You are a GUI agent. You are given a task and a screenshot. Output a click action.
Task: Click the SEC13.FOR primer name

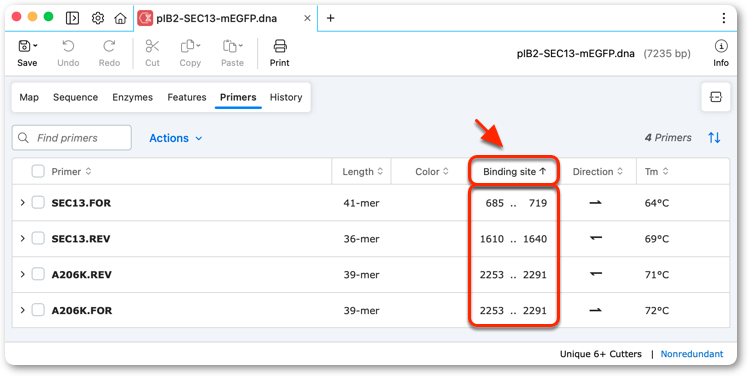(x=81, y=203)
